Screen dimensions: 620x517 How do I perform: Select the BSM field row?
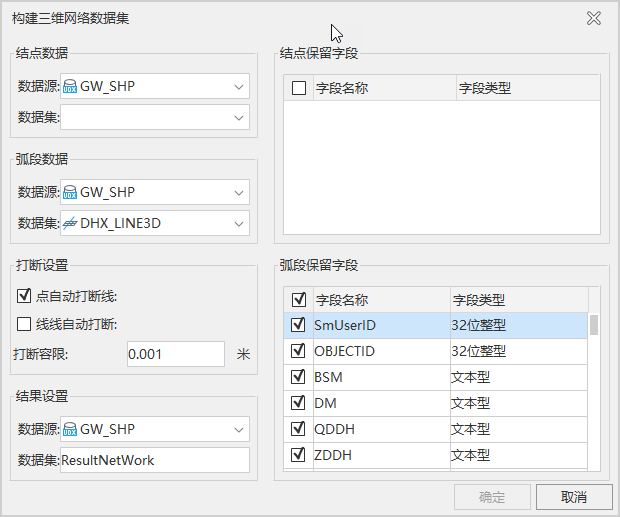tap(380, 377)
